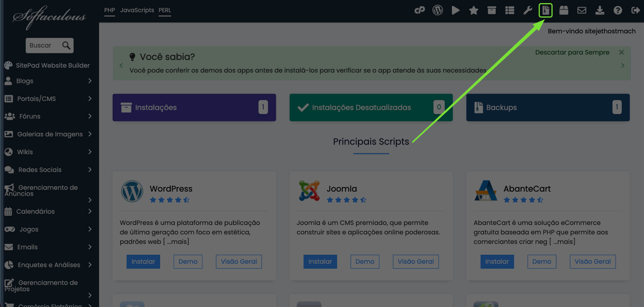Expand the Redes Sociais category

[x=48, y=170]
